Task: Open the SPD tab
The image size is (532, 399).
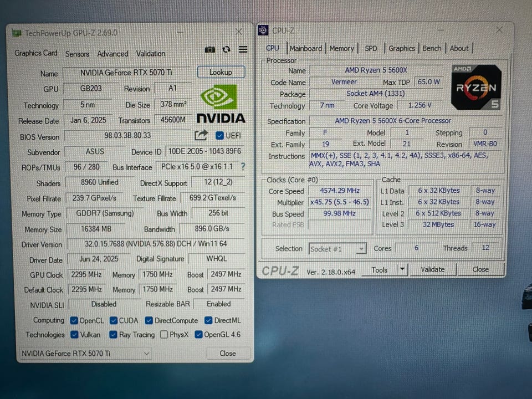Action: pos(371,49)
